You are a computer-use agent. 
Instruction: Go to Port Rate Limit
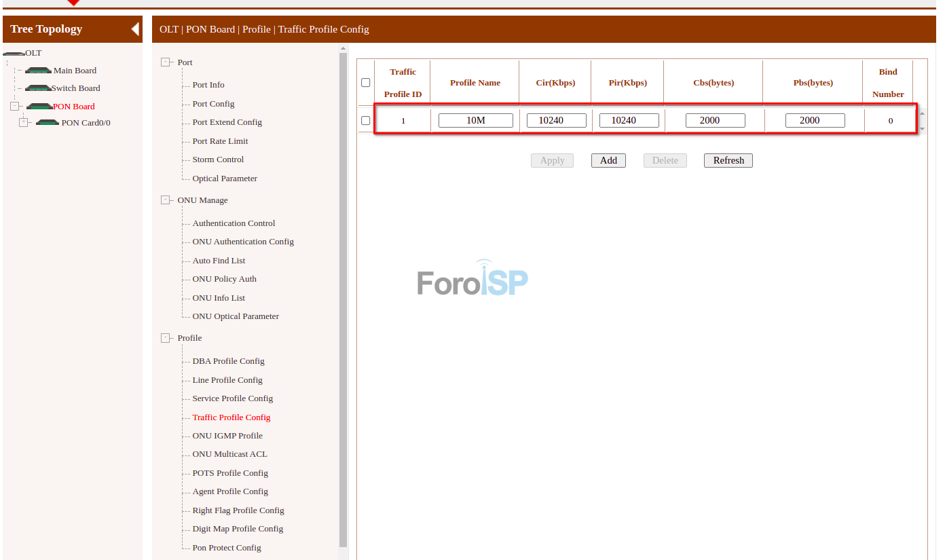(x=220, y=141)
